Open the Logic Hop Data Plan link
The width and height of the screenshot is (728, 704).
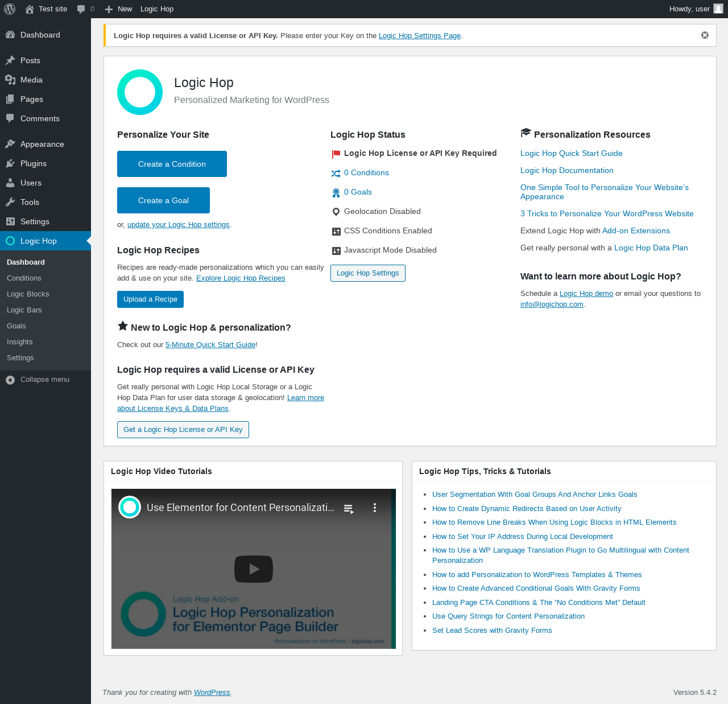tap(651, 248)
